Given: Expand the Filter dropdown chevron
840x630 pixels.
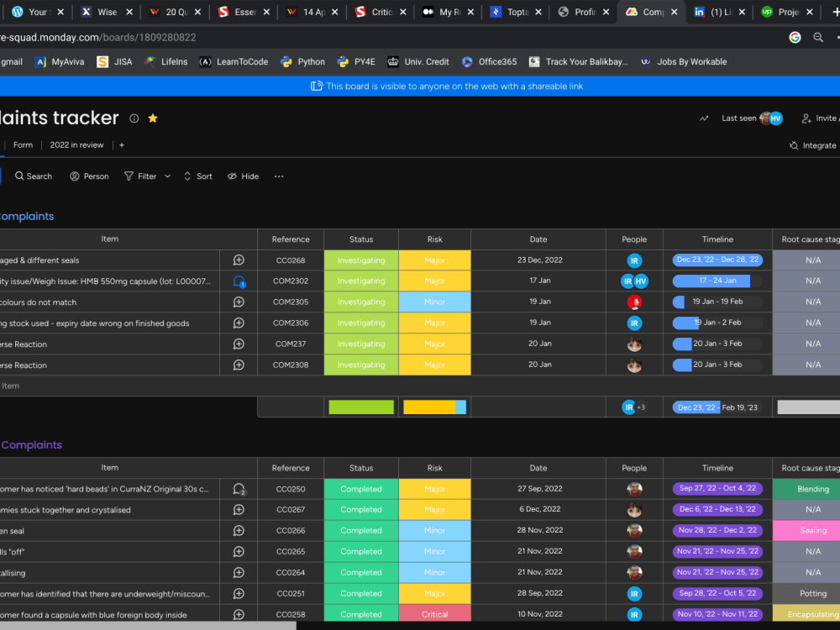Looking at the screenshot, I should 166,176.
